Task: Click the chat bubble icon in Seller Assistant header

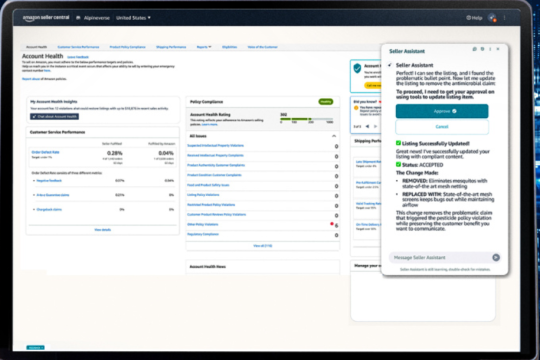Action: click(x=475, y=49)
